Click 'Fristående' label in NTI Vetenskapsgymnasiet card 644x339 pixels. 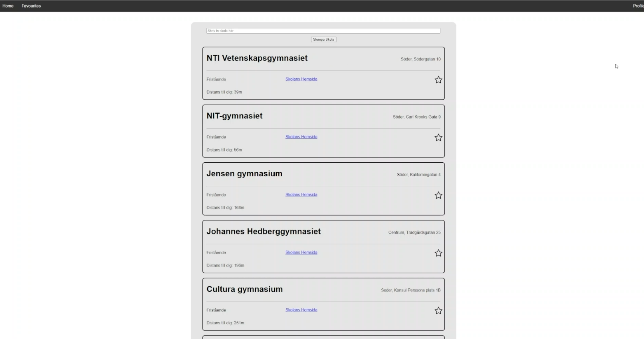(216, 79)
